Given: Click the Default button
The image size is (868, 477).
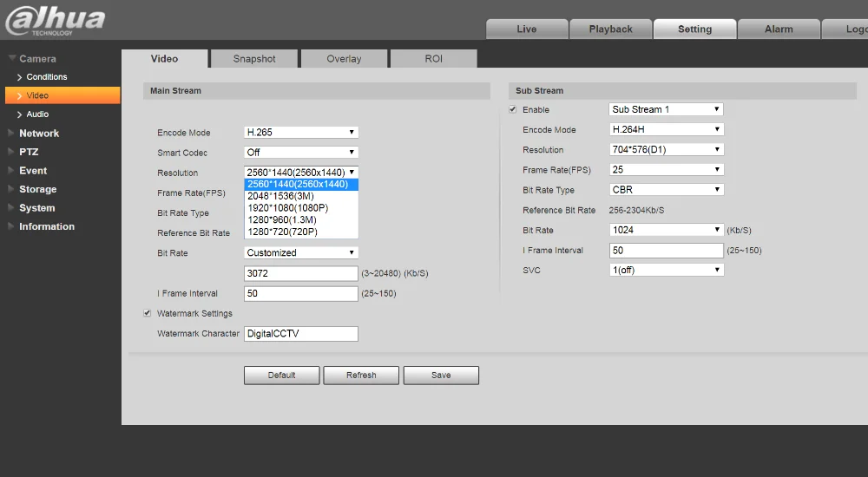Looking at the screenshot, I should click(x=282, y=376).
